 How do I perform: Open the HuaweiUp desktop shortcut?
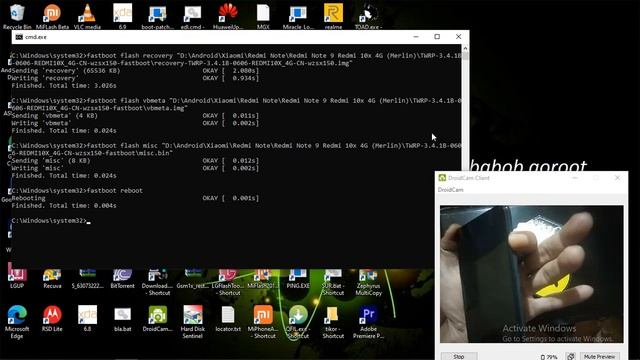(x=228, y=16)
